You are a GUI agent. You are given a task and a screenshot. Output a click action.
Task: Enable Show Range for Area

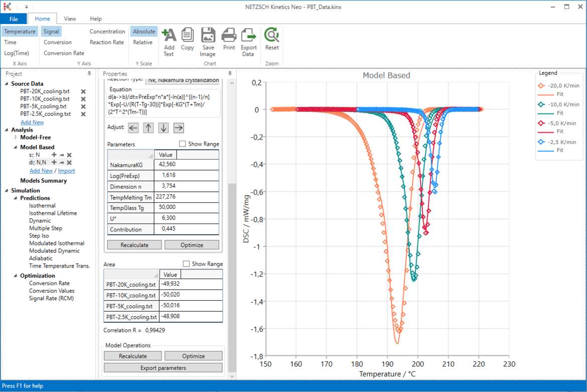click(186, 264)
